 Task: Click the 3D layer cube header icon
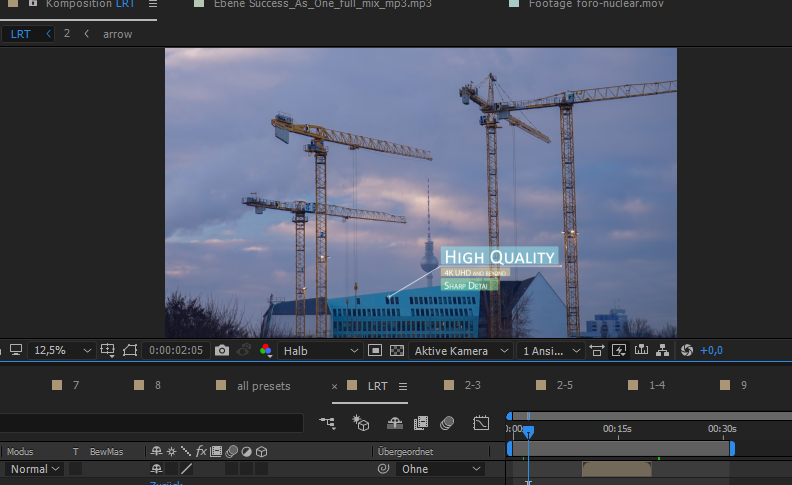(x=261, y=451)
